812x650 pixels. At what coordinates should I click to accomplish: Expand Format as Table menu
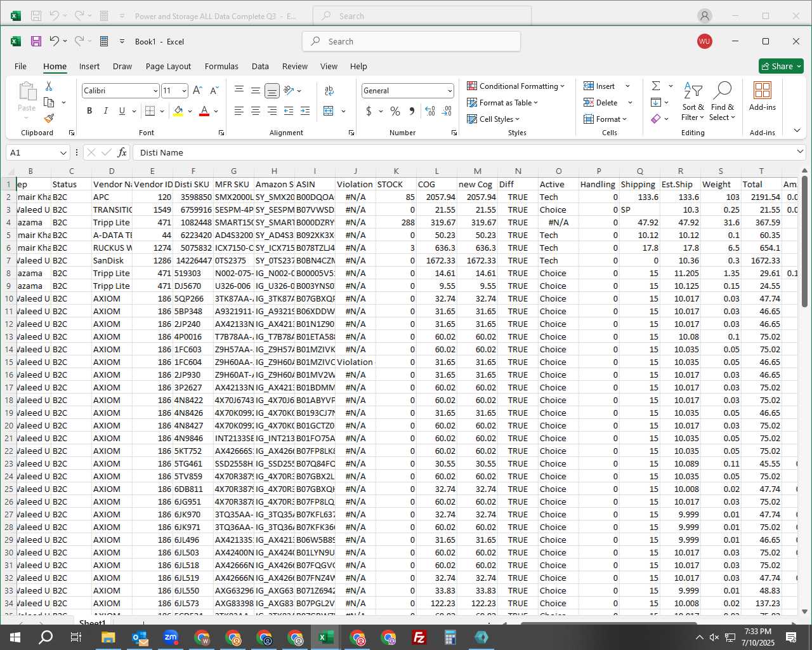click(x=502, y=102)
